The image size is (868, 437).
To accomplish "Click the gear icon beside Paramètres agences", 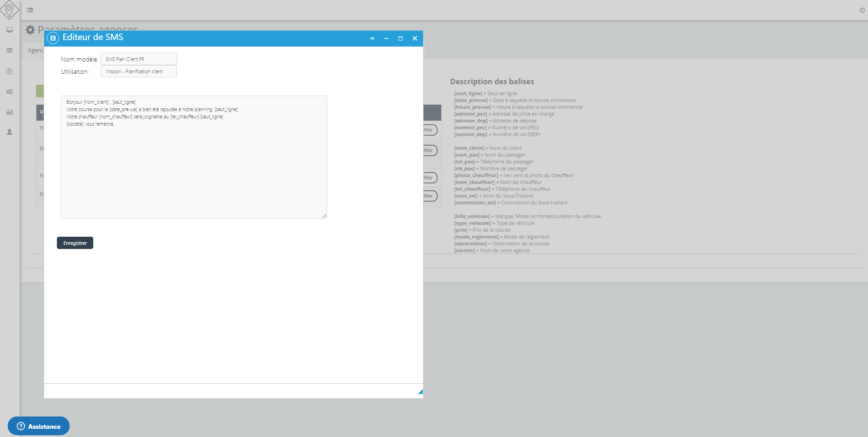I will 30,30.
